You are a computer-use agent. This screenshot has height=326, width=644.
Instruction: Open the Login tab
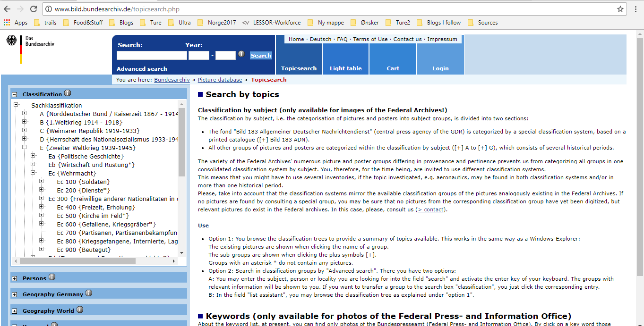point(440,68)
